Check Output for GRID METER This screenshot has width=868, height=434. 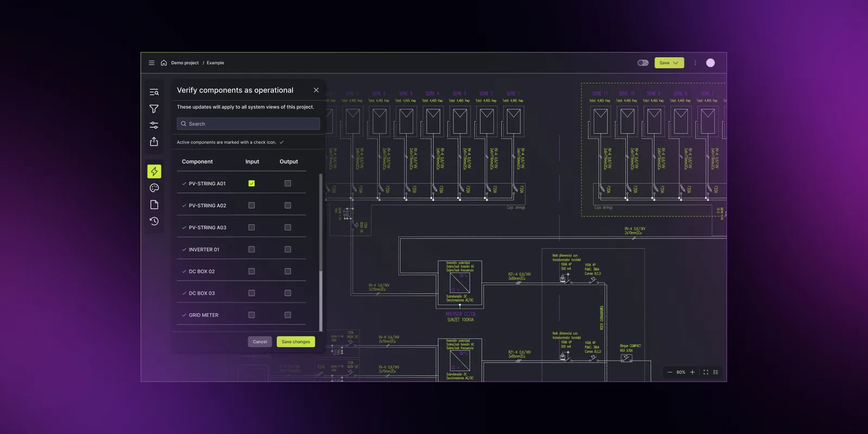[288, 315]
